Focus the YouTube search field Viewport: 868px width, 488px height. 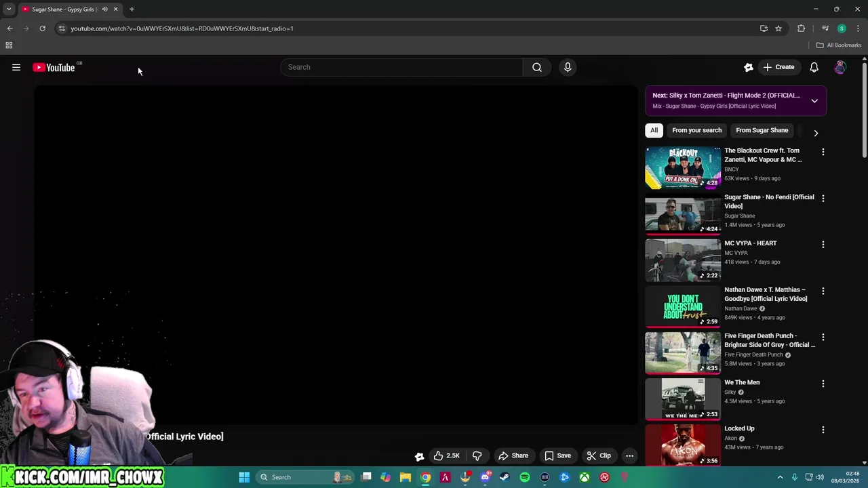(x=401, y=67)
